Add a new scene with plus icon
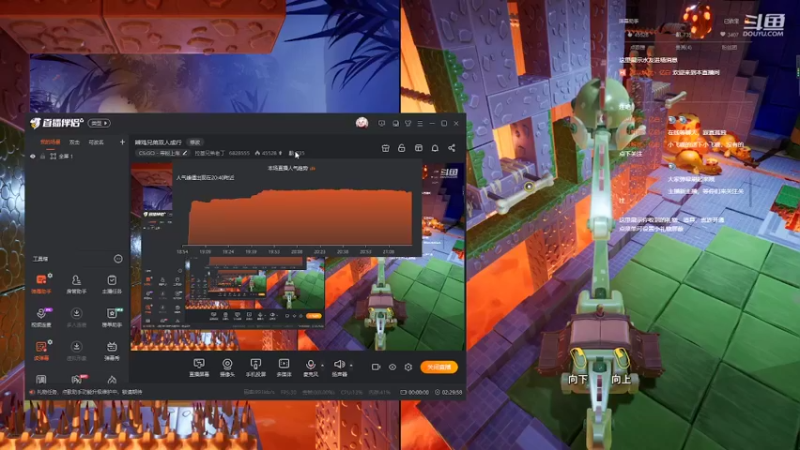800x450 pixels. click(122, 142)
